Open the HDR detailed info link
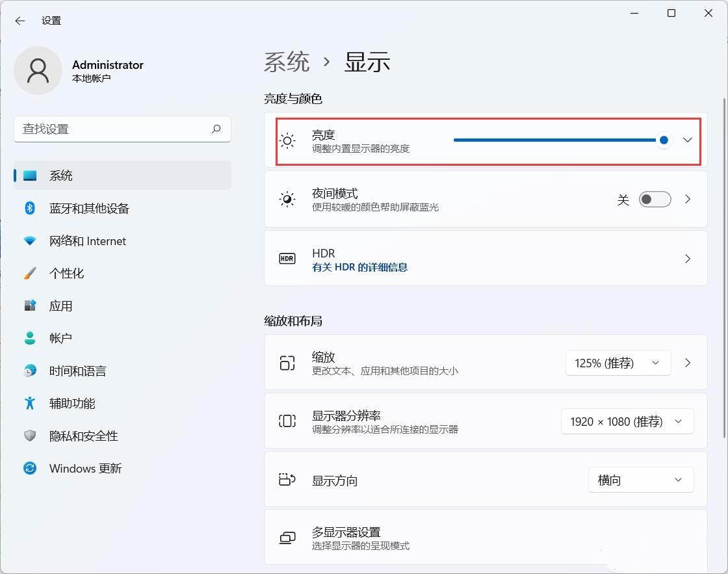This screenshot has height=574, width=728. click(359, 267)
